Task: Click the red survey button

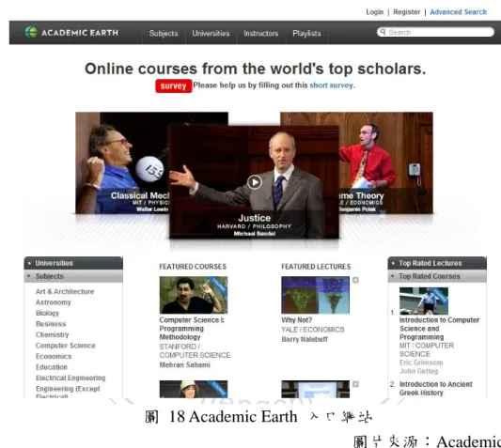Action: 174,85
